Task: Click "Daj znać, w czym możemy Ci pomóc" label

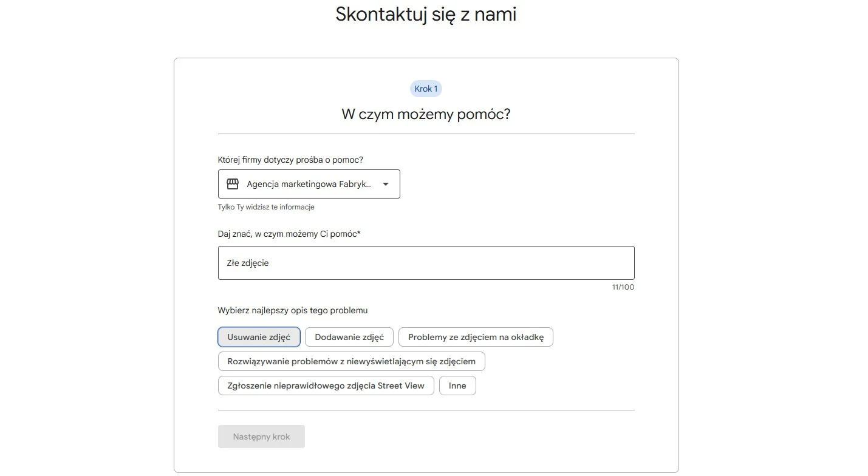Action: tap(289, 234)
